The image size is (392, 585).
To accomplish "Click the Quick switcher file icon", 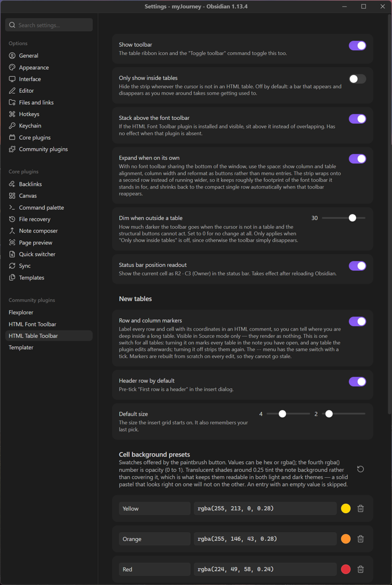I will coord(13,254).
